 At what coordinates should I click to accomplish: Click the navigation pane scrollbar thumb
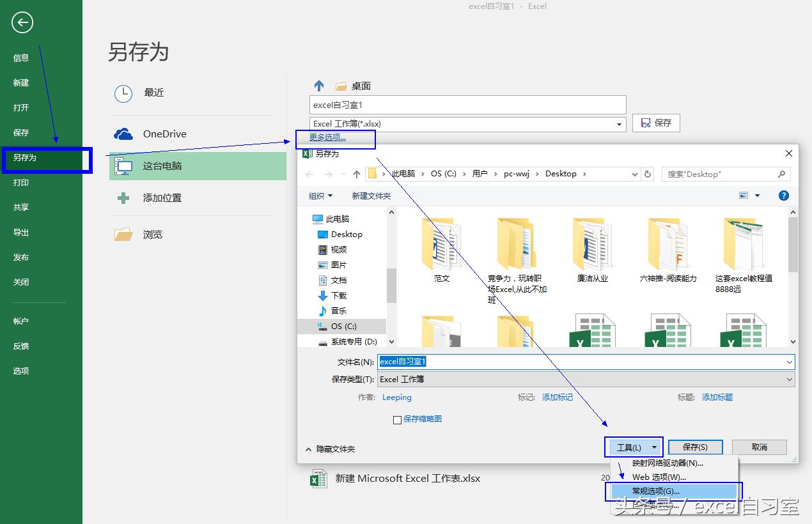click(x=391, y=285)
